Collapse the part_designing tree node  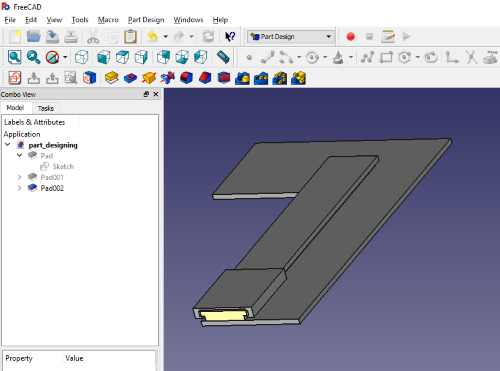pyautogui.click(x=8, y=145)
